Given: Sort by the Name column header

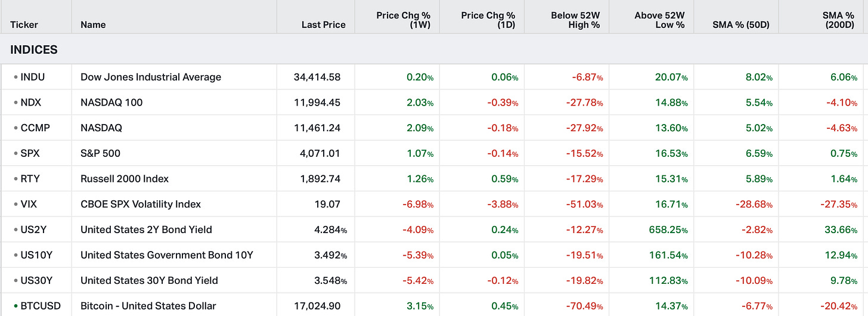Looking at the screenshot, I should tap(93, 24).
